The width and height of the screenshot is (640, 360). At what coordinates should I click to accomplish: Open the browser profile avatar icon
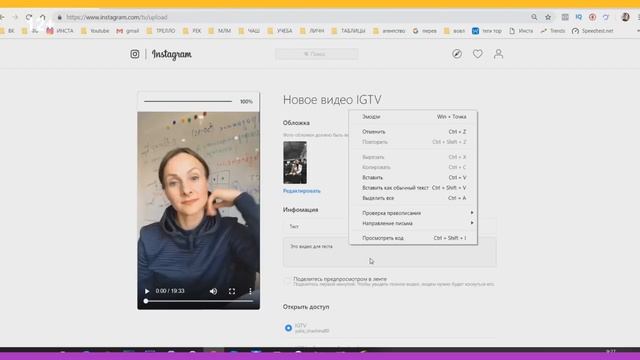[x=625, y=17]
